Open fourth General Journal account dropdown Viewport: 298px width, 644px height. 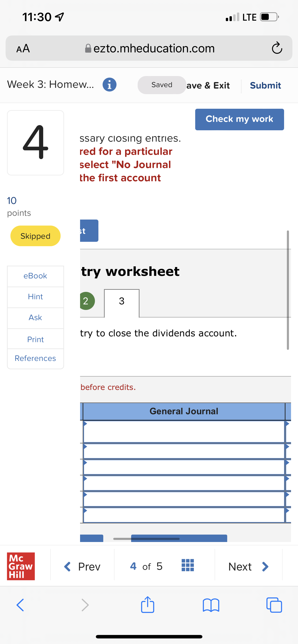184,483
